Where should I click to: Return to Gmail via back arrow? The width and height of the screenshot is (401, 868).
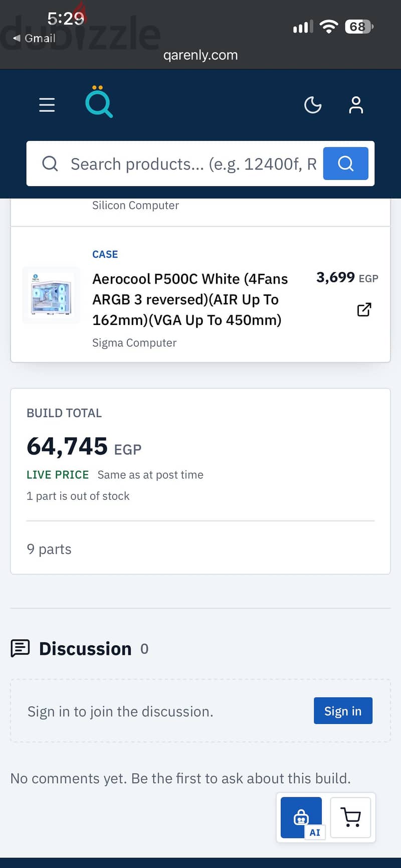(35, 38)
